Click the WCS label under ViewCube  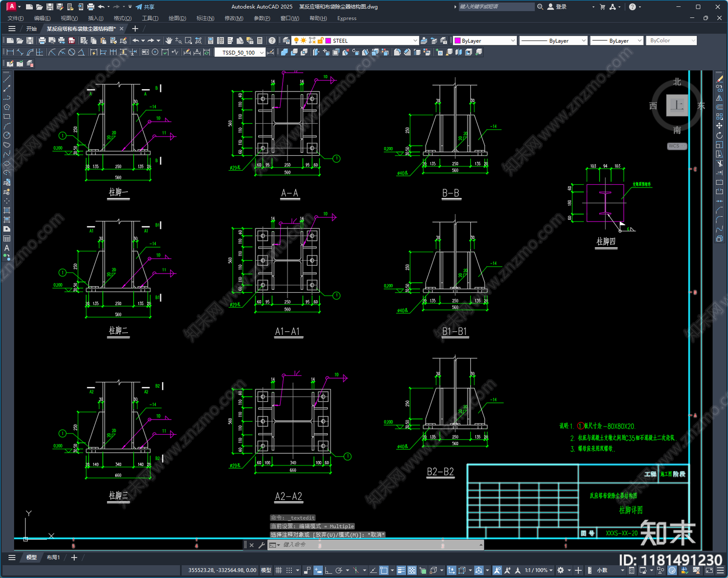point(677,146)
